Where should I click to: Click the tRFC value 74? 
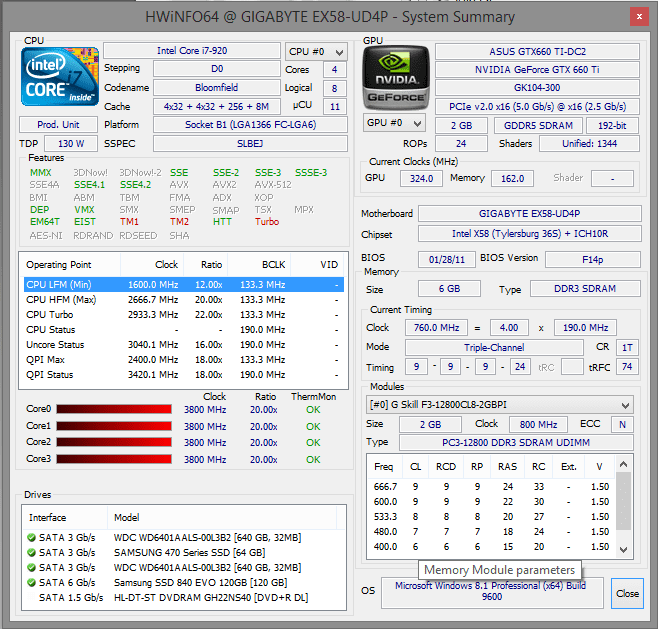point(627,367)
